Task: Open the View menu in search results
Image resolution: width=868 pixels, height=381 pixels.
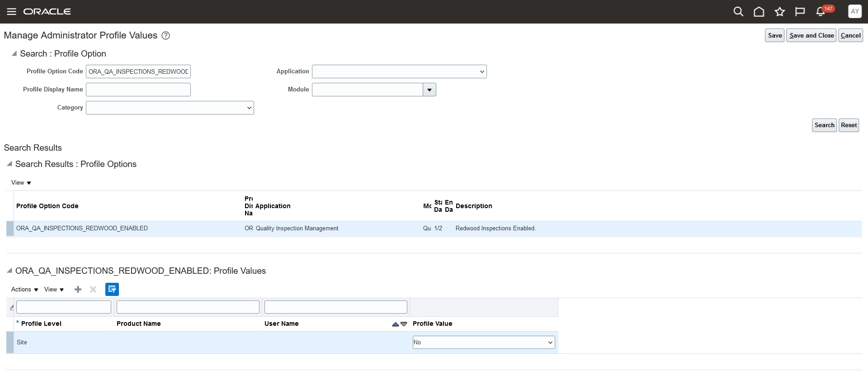Action: 21,183
